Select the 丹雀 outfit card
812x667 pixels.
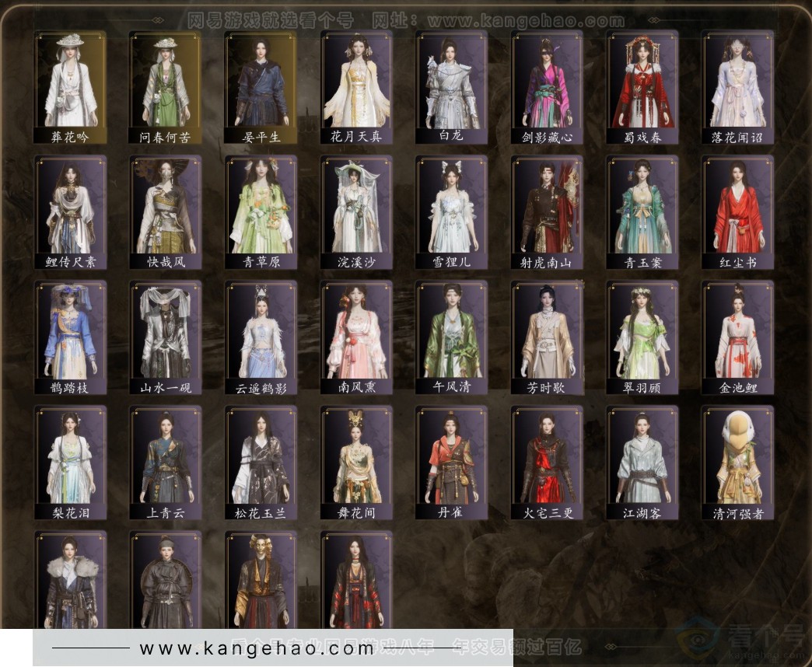pos(451,463)
